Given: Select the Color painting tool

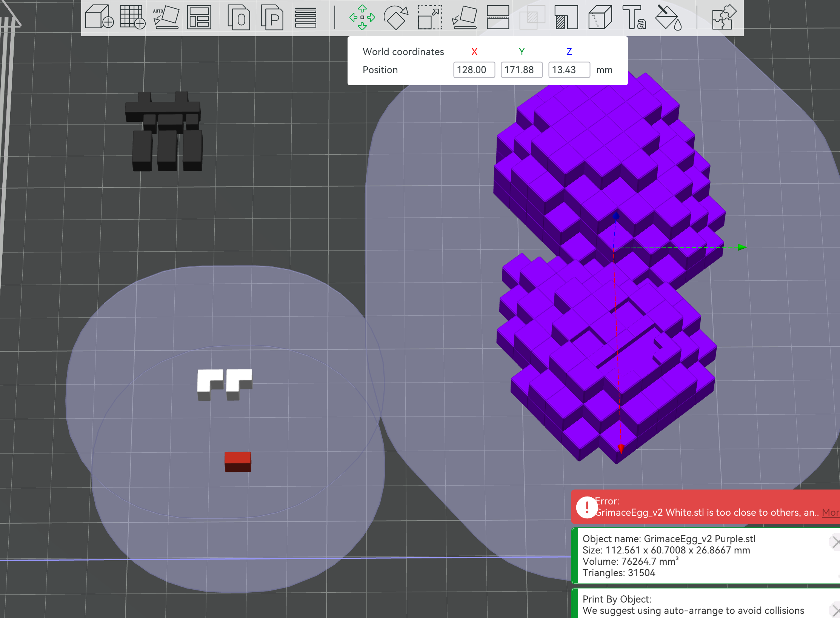Looking at the screenshot, I should (x=668, y=17).
